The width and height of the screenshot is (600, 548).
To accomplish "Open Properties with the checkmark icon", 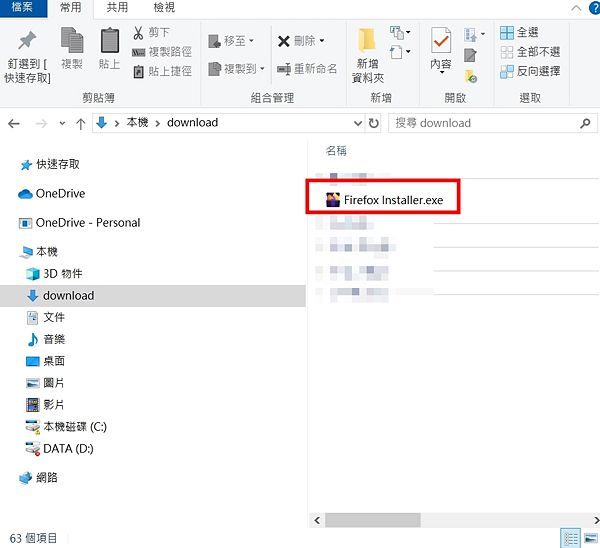I will 440,42.
